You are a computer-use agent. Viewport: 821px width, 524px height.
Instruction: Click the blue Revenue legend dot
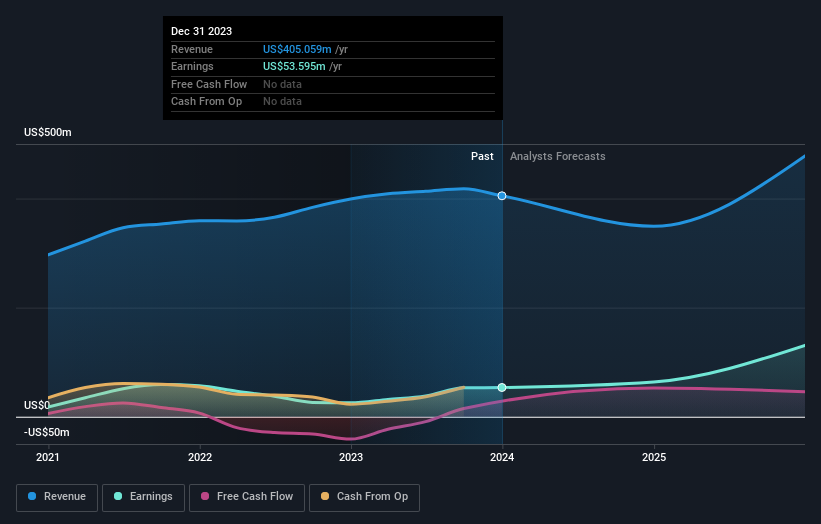point(32,496)
